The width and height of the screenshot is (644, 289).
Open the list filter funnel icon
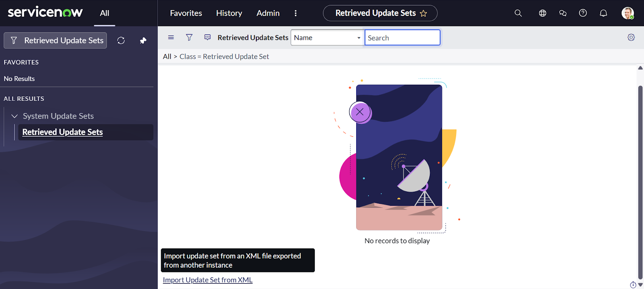pos(189,37)
